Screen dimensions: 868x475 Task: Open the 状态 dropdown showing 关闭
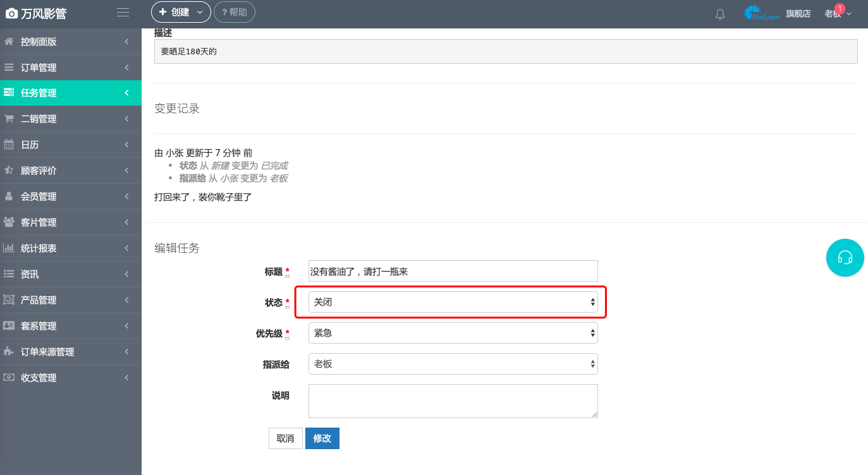tap(453, 303)
